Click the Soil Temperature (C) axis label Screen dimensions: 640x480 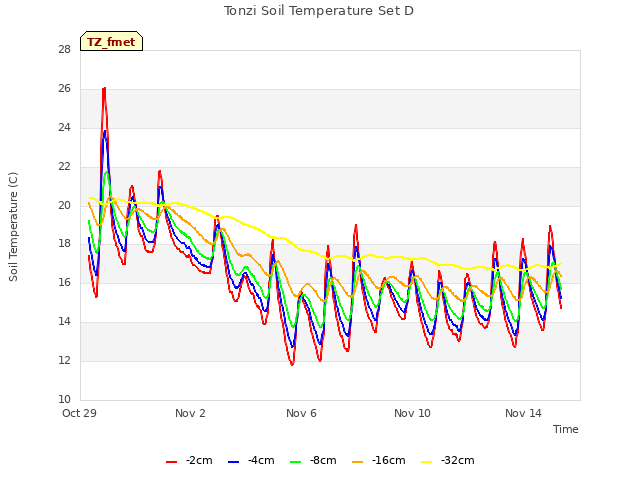click(13, 227)
